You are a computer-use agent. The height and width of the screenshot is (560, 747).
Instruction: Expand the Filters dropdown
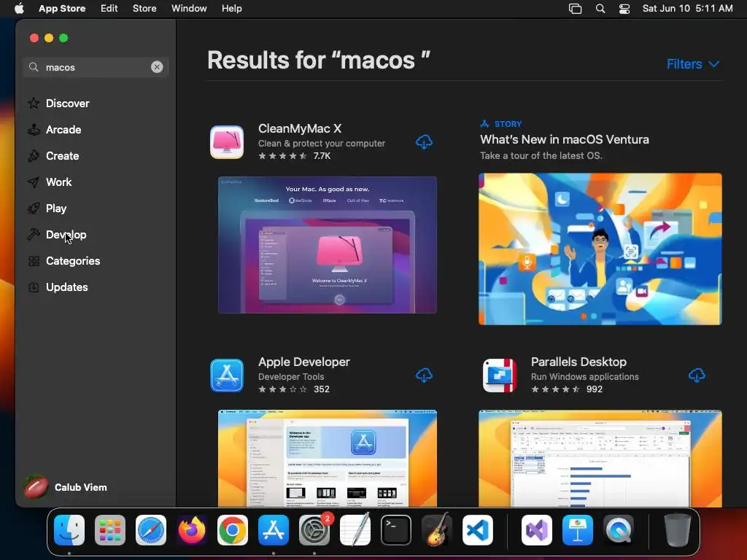pyautogui.click(x=693, y=64)
